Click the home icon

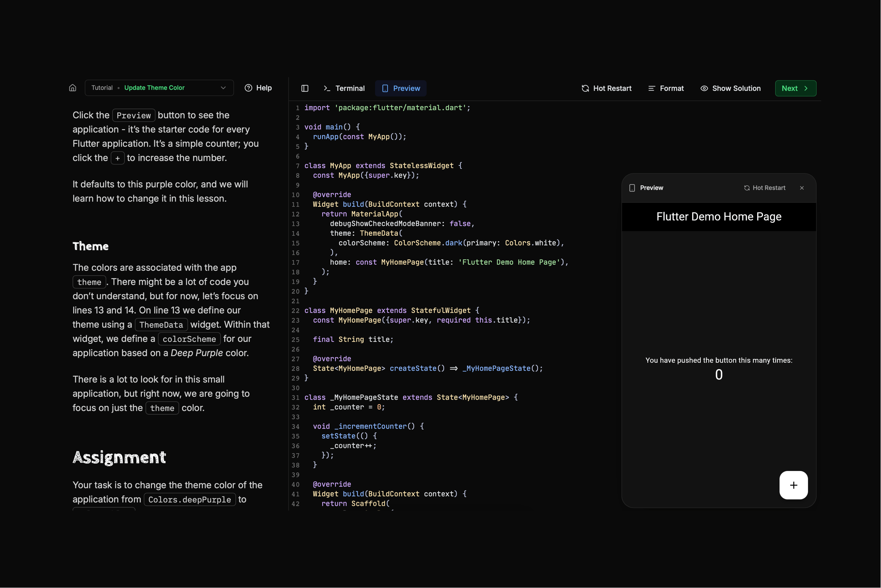click(x=73, y=88)
